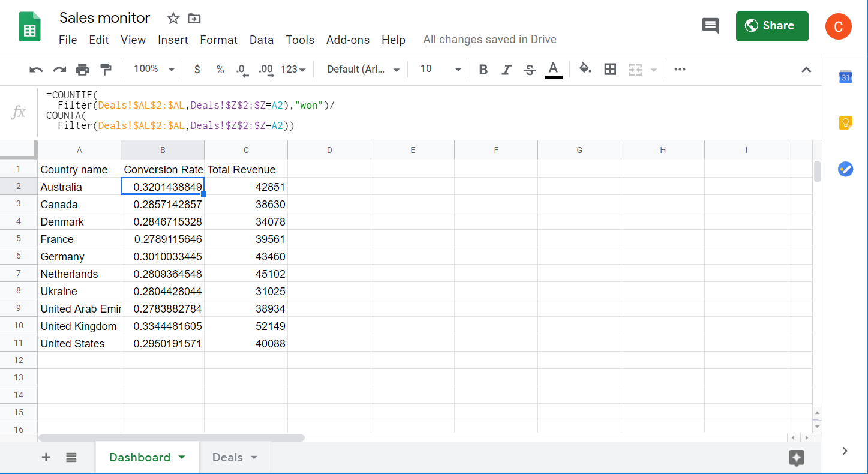Open Google Tasks side panel

[845, 169]
